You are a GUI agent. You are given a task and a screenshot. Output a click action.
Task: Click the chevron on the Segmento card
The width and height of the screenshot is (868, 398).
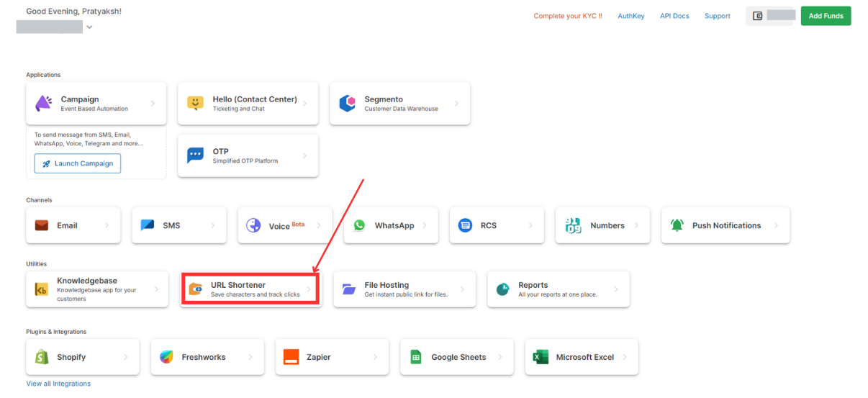tap(457, 104)
